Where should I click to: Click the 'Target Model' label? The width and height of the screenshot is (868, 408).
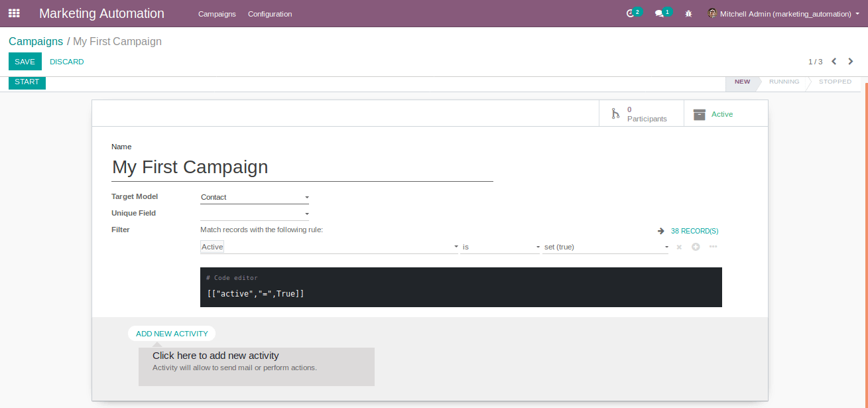135,197
